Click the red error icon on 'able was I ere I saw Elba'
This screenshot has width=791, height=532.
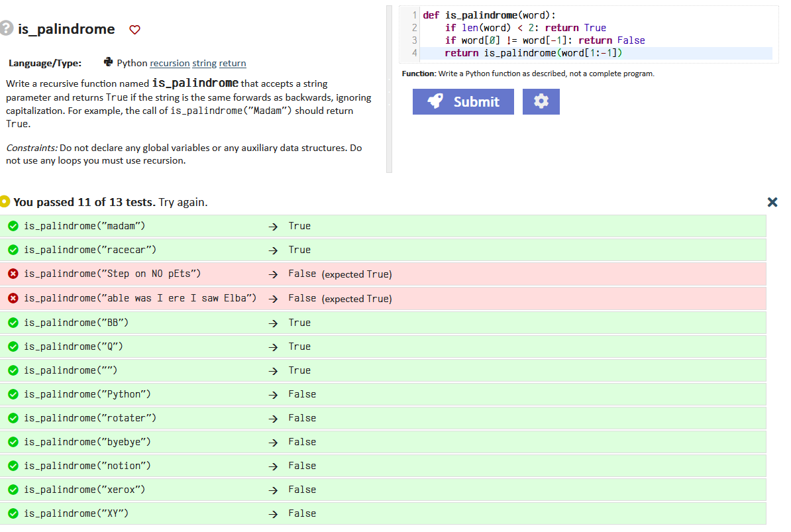pyautogui.click(x=13, y=297)
